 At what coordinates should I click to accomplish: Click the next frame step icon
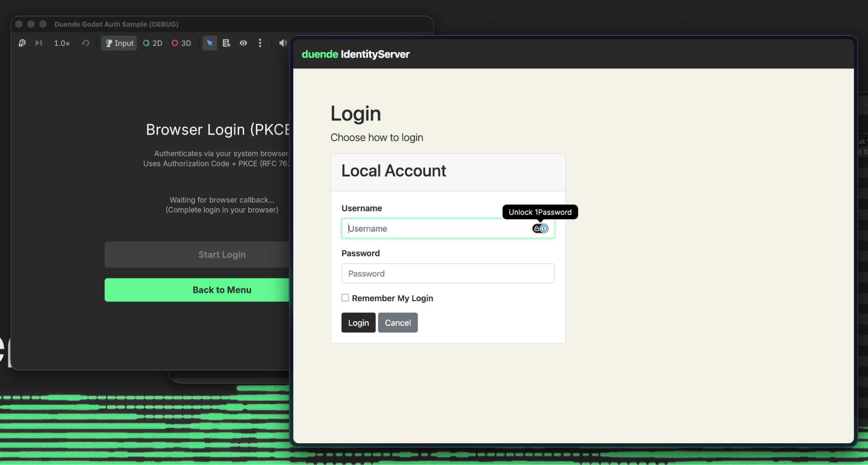click(39, 43)
